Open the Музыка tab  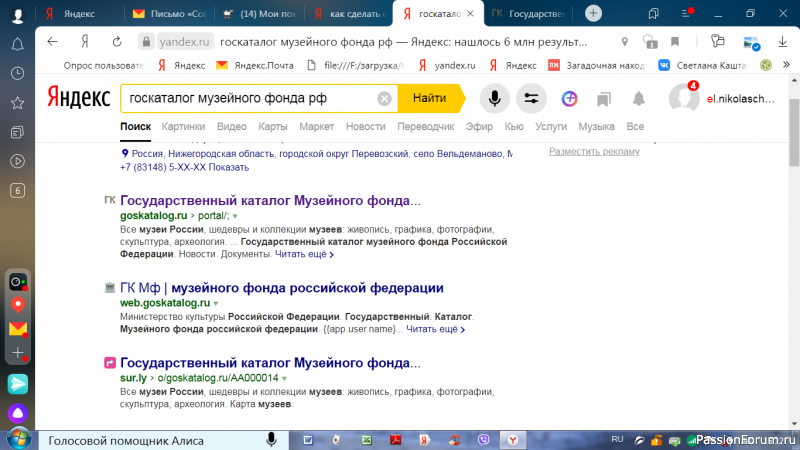596,127
